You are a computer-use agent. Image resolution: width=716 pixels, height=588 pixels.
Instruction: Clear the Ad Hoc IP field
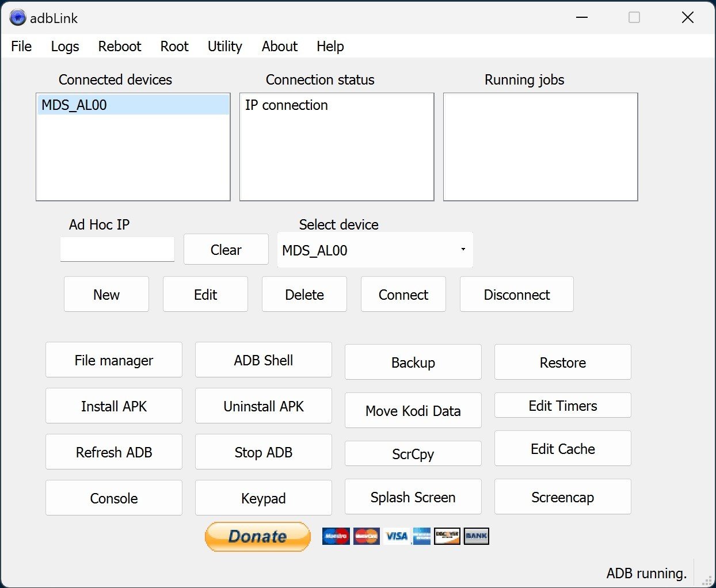tap(226, 250)
